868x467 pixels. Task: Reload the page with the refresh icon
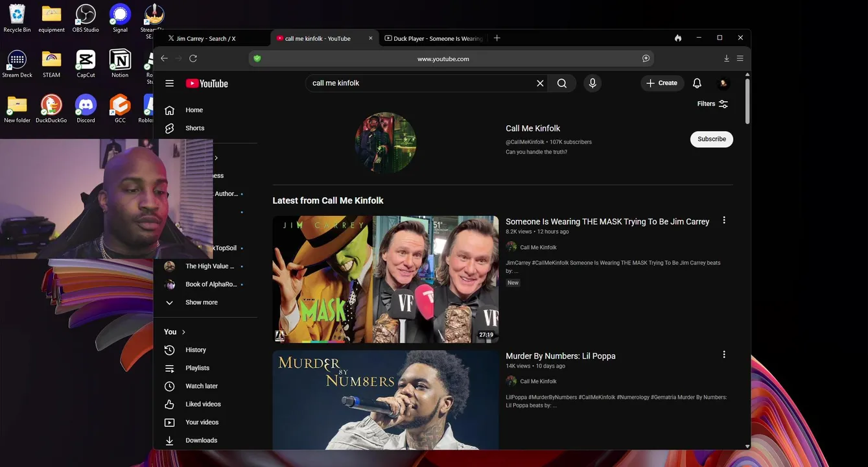[193, 58]
